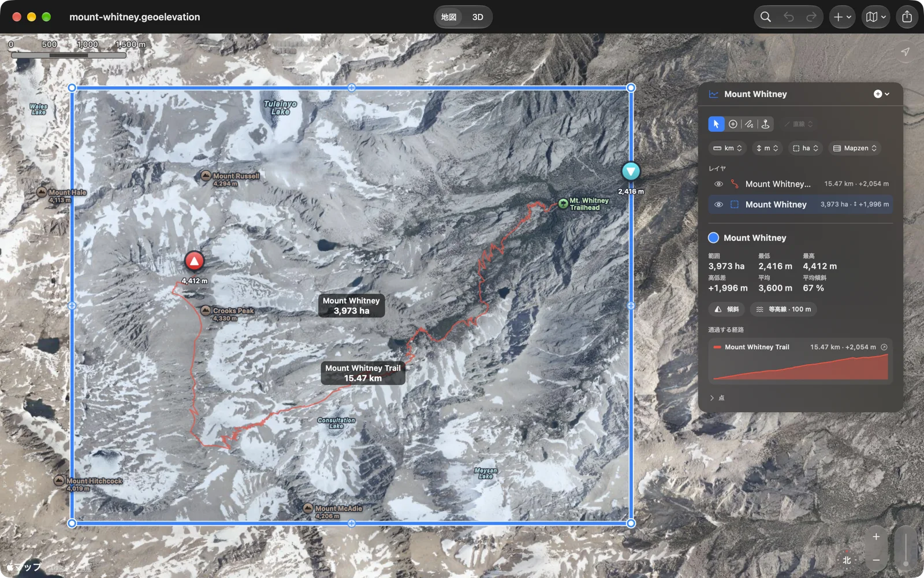Click the selection's top-right corner handle
This screenshot has width=924, height=578.
[x=631, y=88]
